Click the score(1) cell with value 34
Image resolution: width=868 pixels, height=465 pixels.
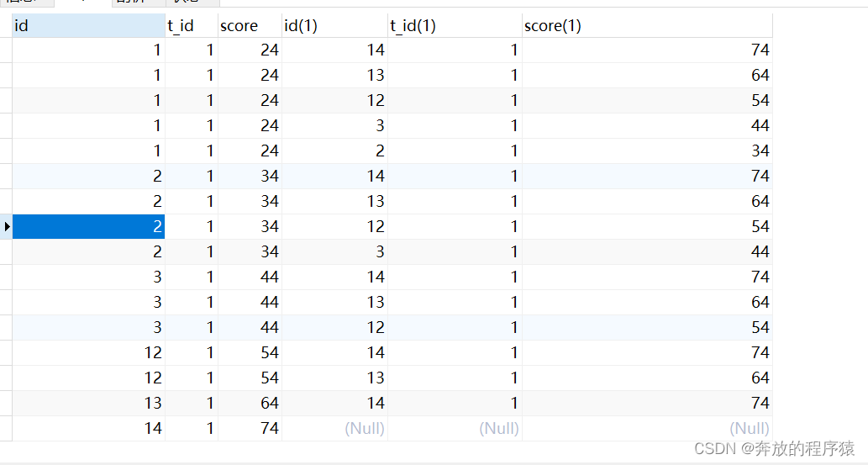point(646,151)
